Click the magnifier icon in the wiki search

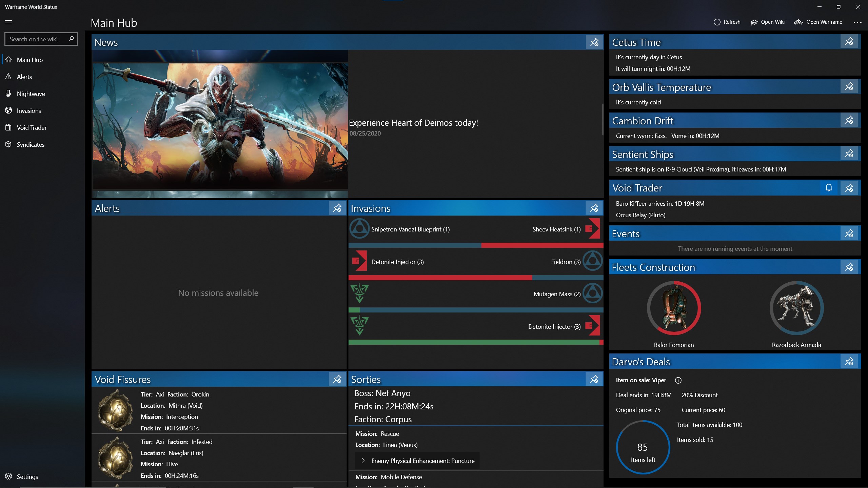(x=71, y=39)
